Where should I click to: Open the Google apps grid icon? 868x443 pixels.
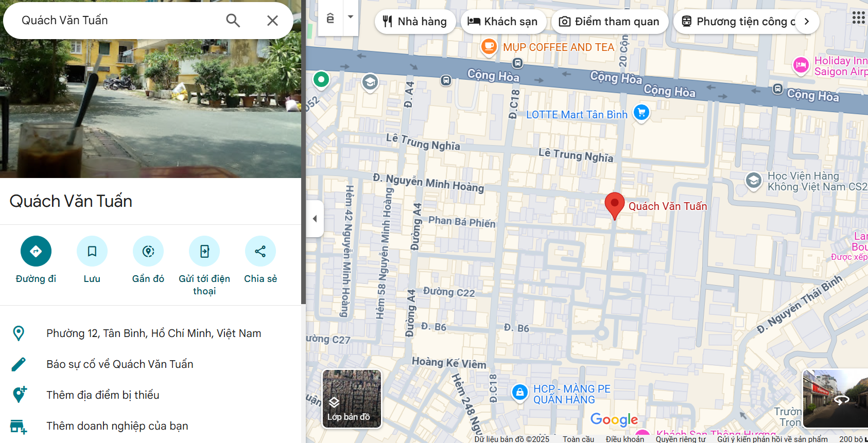coord(858,18)
